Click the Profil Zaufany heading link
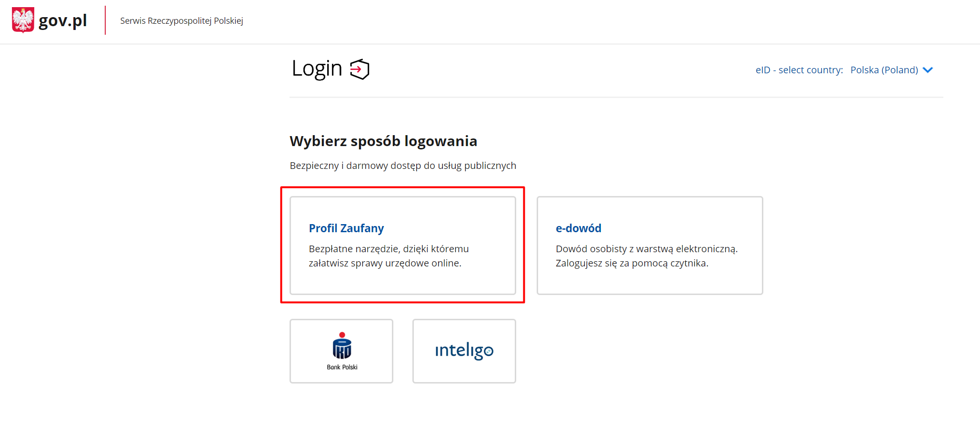Viewport: 980px width, 433px height. tap(346, 228)
